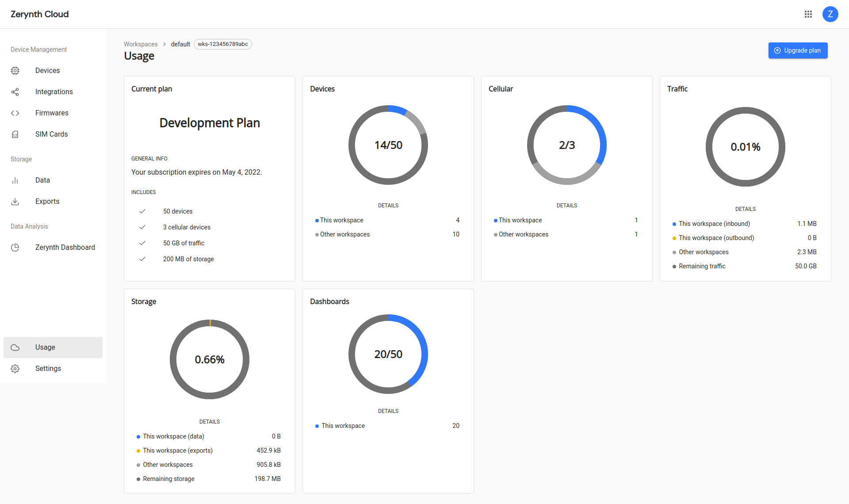
Task: Click the wks-123456789abc workspace ID chip
Action: point(223,44)
